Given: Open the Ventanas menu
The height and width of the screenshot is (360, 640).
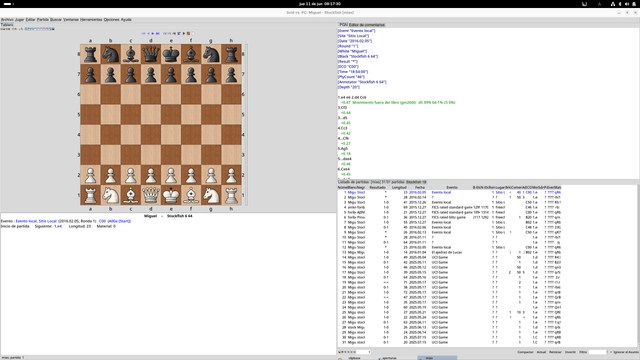Looking at the screenshot, I should pyautogui.click(x=71, y=20).
